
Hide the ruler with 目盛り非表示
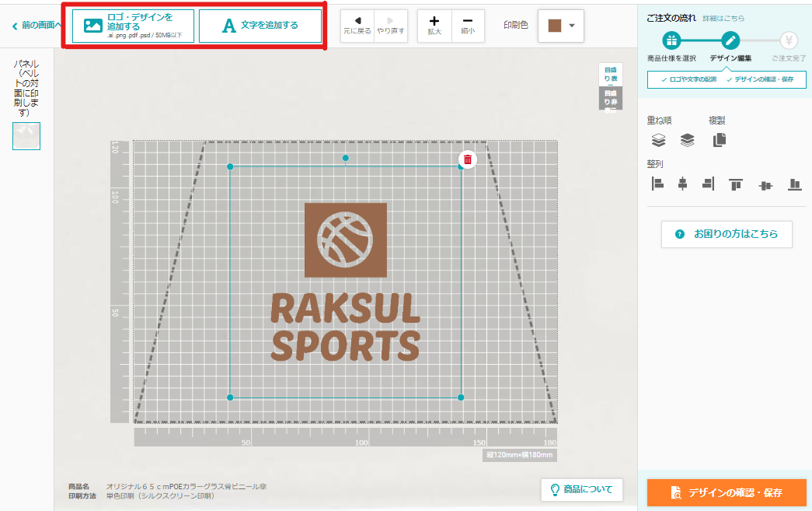(611, 98)
